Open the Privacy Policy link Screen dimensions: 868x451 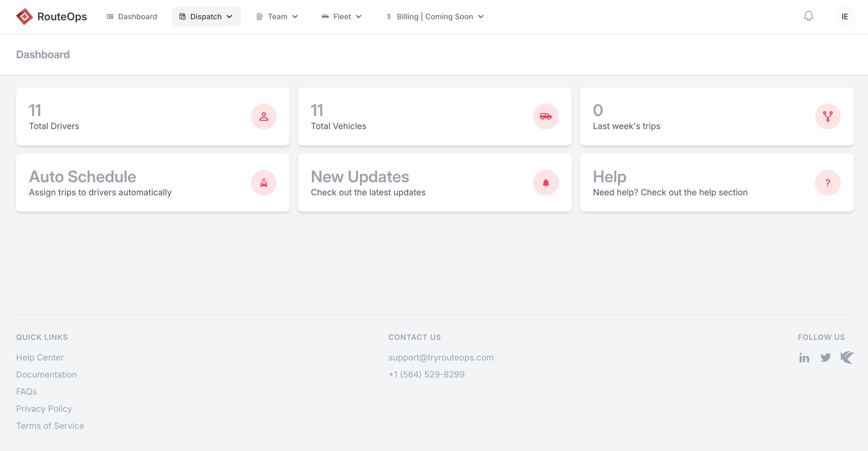click(x=44, y=409)
